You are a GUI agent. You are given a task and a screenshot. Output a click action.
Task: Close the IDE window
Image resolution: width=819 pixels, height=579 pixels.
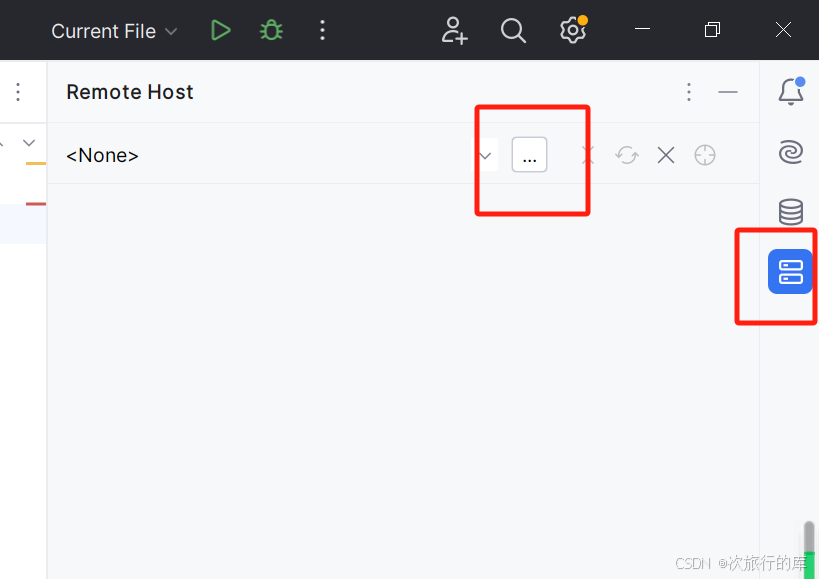(783, 30)
